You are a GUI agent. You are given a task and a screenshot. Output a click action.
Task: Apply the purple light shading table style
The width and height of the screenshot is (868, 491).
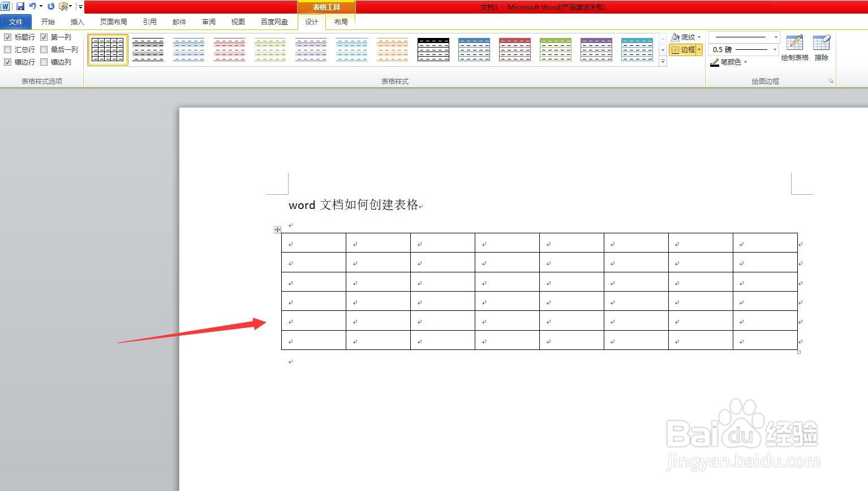click(x=311, y=50)
